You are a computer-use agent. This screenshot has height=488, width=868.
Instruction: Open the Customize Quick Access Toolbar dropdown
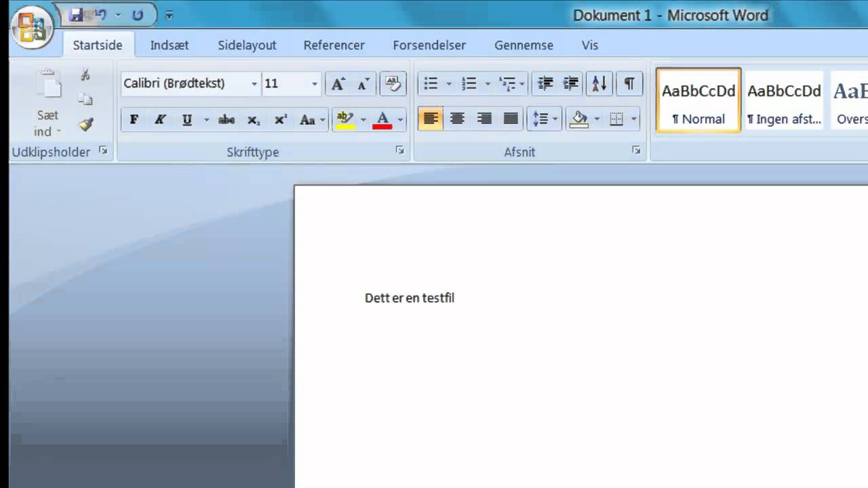169,15
